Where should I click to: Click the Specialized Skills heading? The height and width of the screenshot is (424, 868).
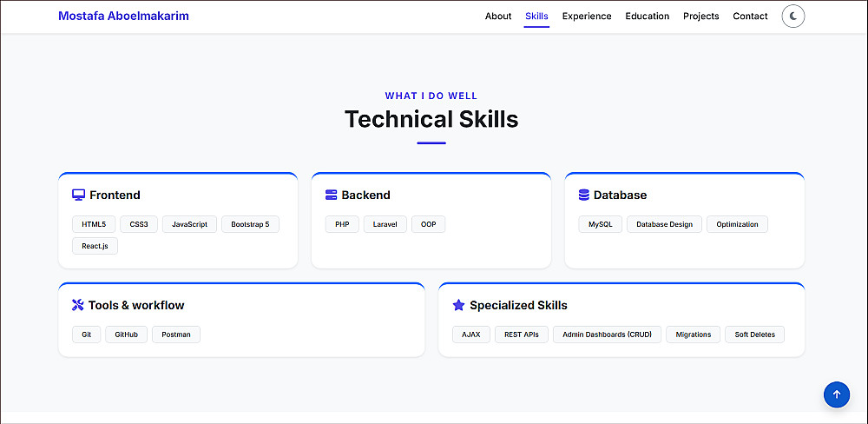coord(519,305)
